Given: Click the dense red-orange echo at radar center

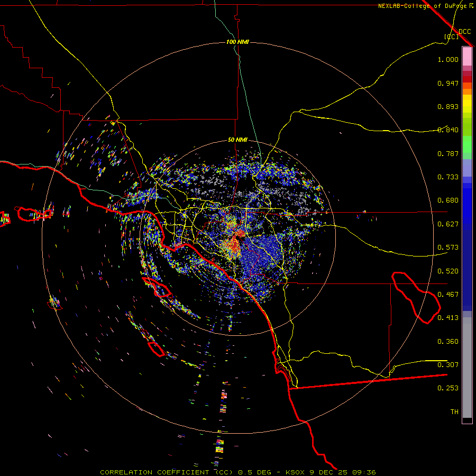Looking at the screenshot, I should 235,244.
